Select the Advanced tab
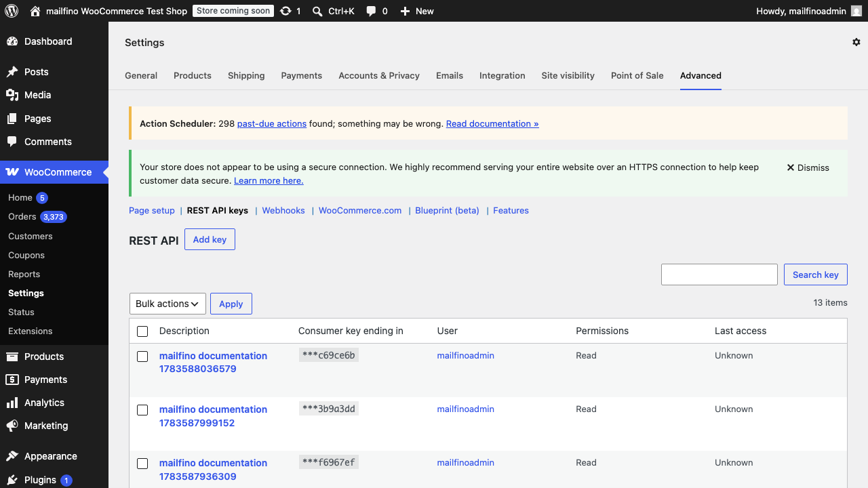 coord(701,75)
